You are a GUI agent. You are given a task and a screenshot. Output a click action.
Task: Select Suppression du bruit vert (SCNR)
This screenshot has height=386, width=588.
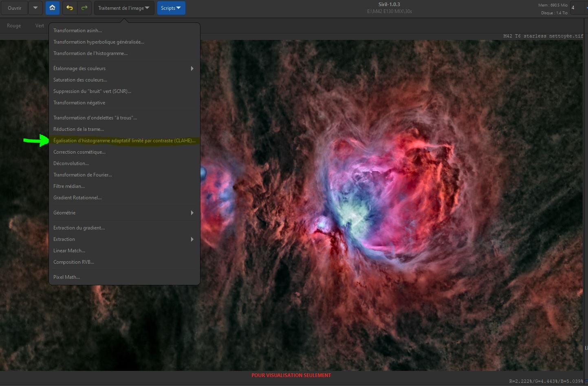click(124, 91)
